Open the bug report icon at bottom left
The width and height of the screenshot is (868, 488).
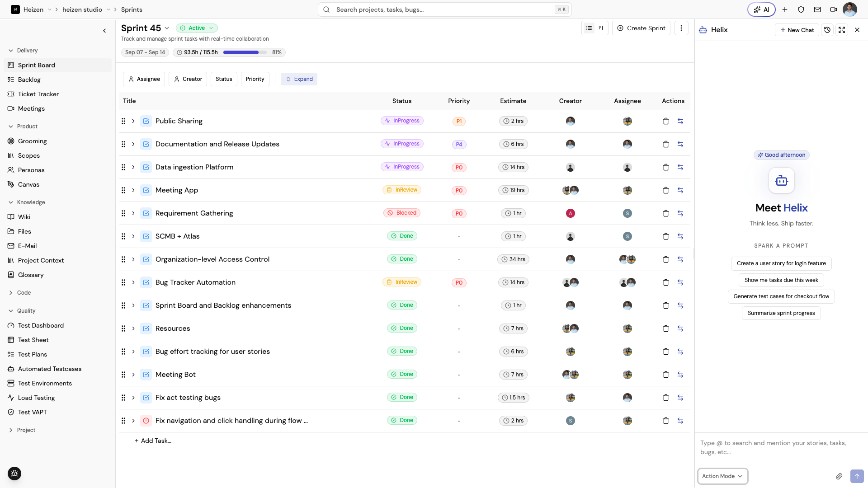(x=14, y=474)
